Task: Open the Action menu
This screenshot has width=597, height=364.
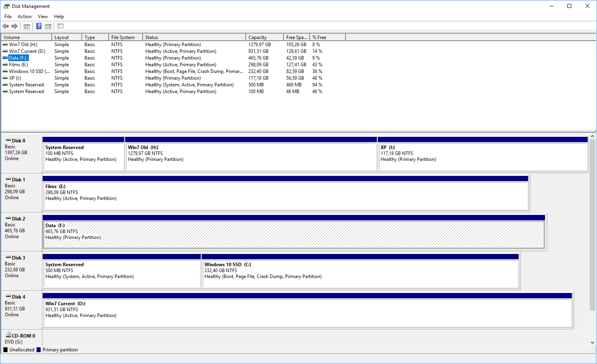Action: tap(24, 16)
